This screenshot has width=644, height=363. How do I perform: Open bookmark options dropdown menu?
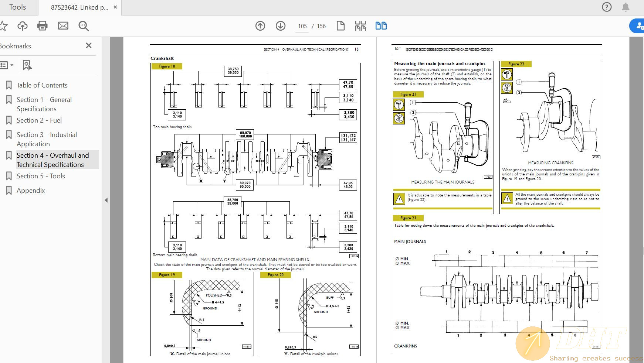[x=7, y=65]
